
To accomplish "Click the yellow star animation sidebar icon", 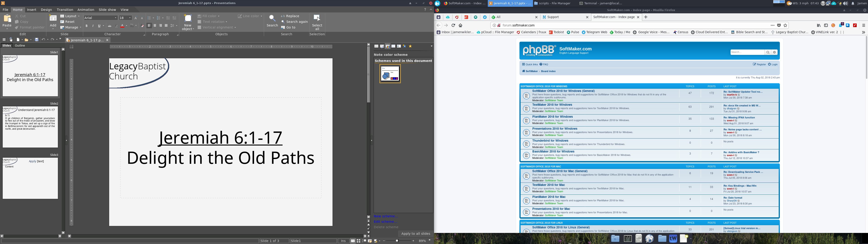I will [410, 46].
